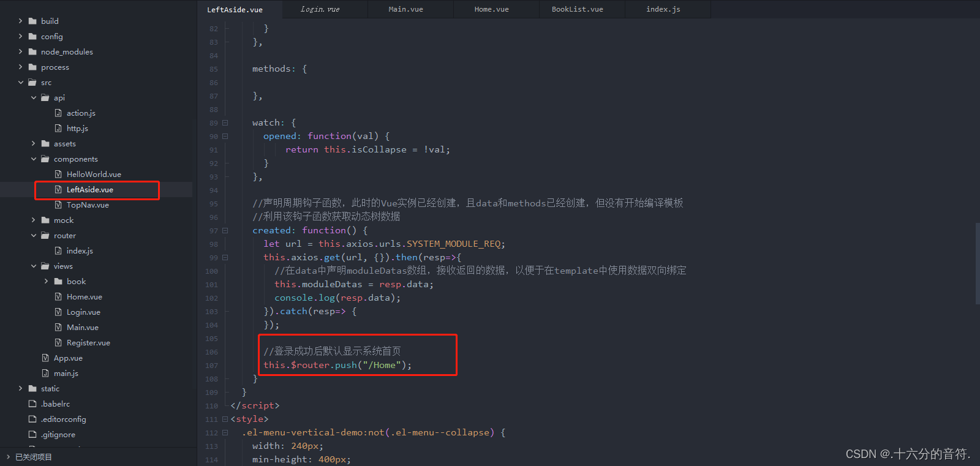Click the action.js file icon
The height and width of the screenshot is (466, 980).
pos(58,113)
